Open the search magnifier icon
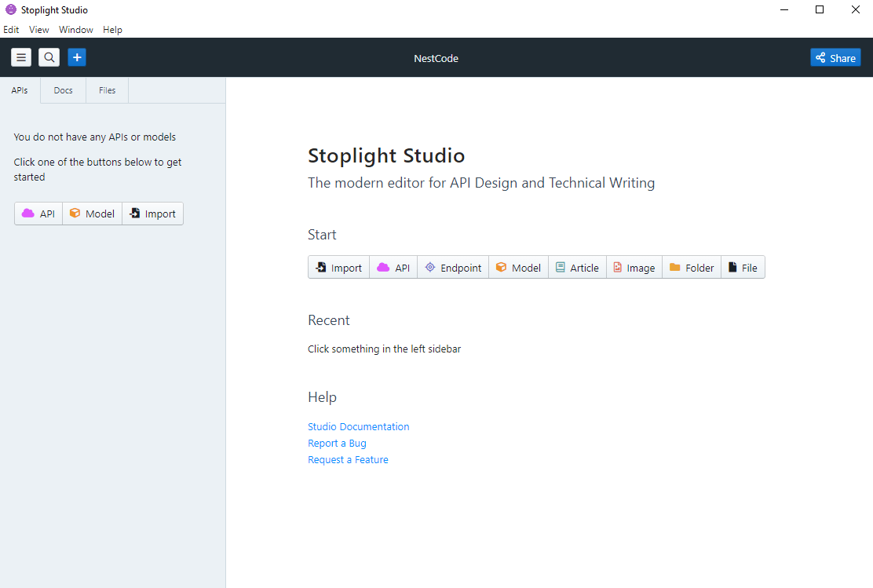Screen dimensions: 873x588 point(49,57)
